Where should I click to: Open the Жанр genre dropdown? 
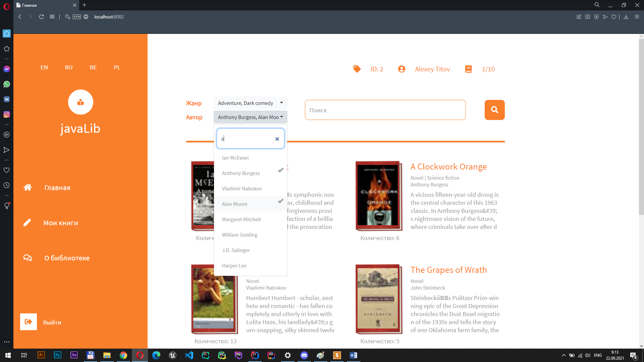(251, 103)
